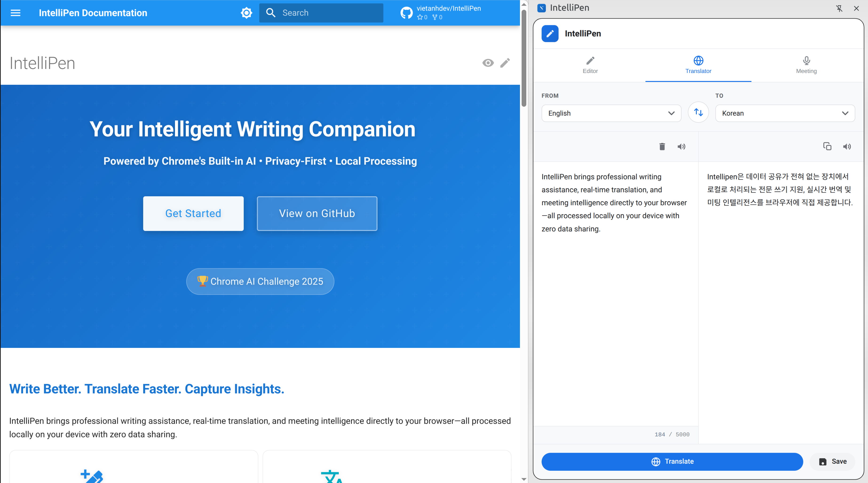
Task: Click the edit page pencil icon
Action: coord(505,63)
